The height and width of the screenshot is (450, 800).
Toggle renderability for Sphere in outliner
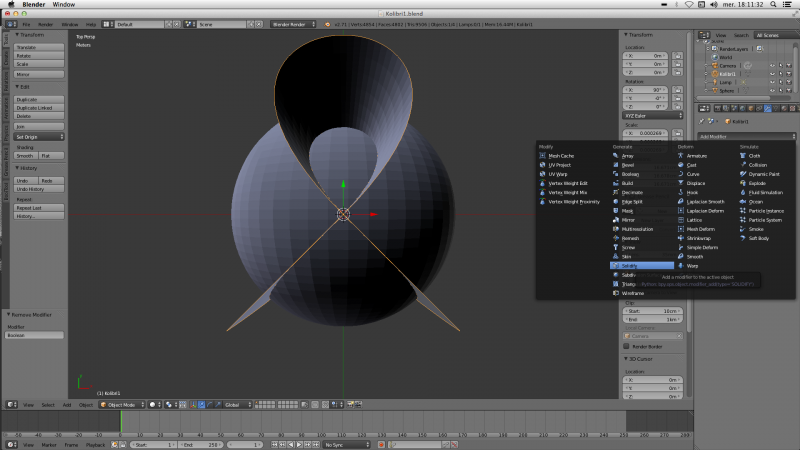coord(789,90)
